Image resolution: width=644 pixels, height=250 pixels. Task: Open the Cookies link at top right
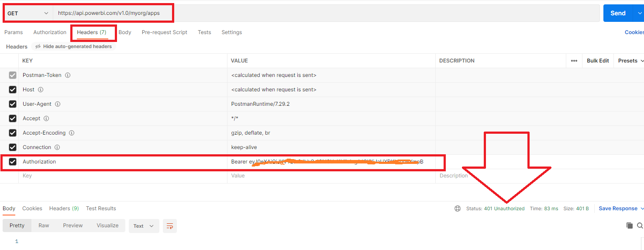tap(634, 32)
